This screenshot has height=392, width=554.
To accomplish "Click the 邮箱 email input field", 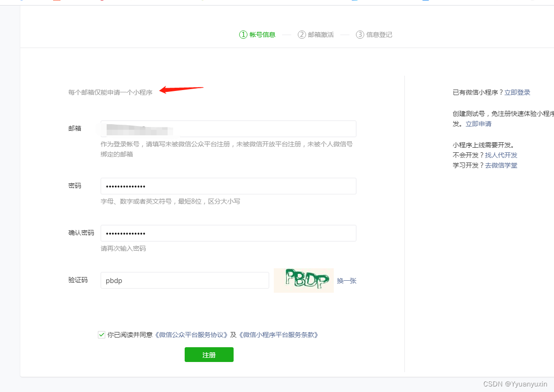I will click(x=229, y=128).
